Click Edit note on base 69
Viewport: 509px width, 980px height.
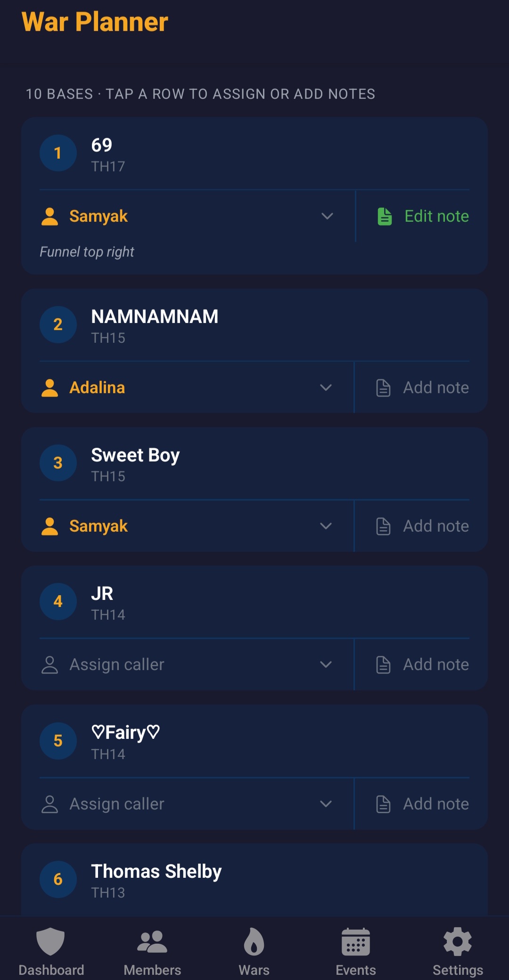[436, 216]
